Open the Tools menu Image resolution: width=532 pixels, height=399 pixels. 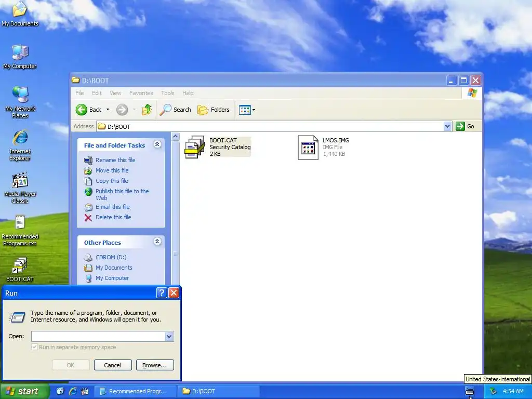coord(168,93)
